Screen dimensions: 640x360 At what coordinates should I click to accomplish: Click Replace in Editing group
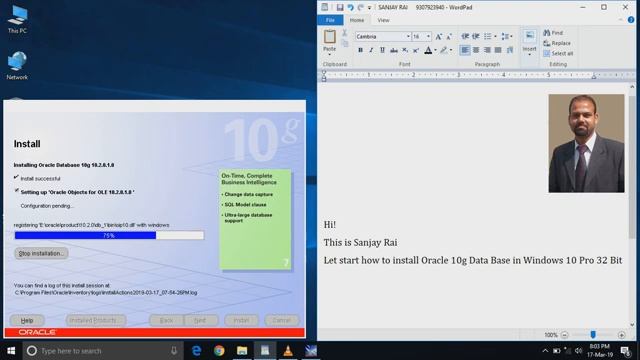[557, 43]
